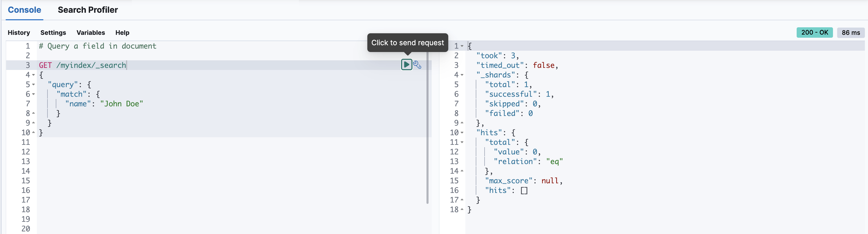Click the green send request play icon
The height and width of the screenshot is (234, 868).
tap(406, 64)
